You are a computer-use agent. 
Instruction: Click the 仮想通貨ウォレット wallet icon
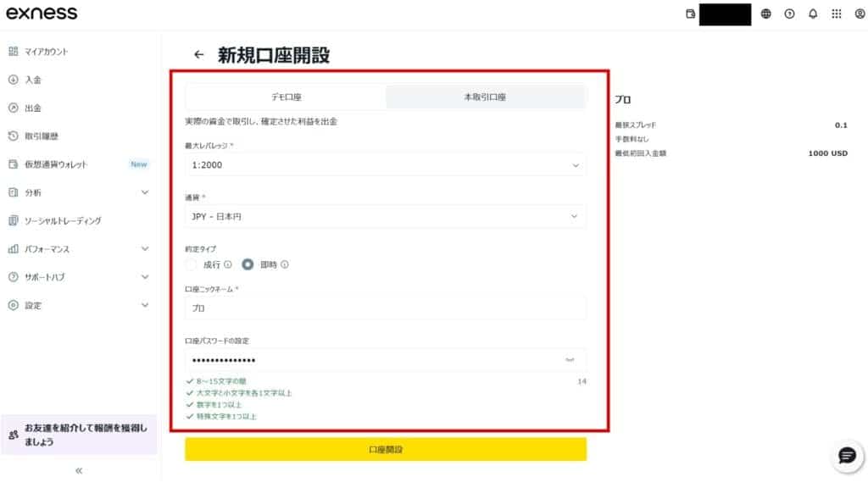pos(14,164)
